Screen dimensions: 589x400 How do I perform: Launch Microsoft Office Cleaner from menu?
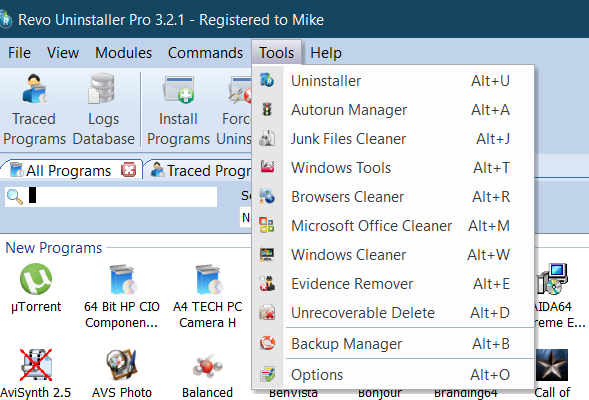point(393,225)
